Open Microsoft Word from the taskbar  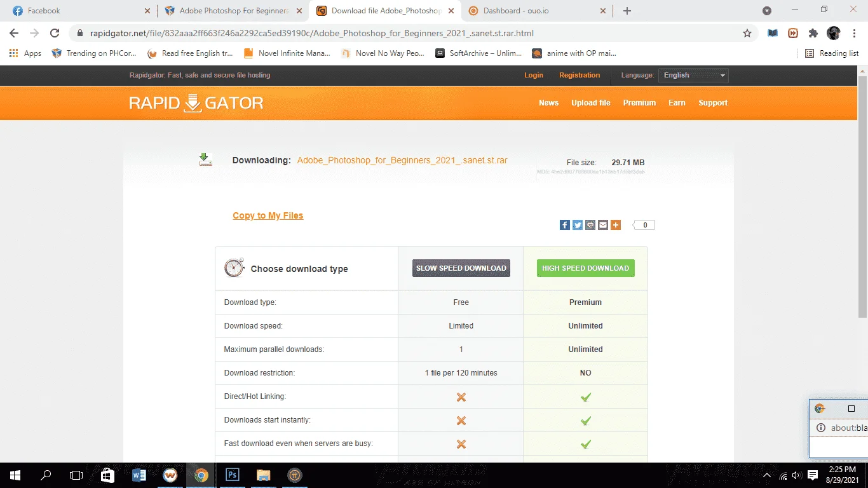pyautogui.click(x=139, y=475)
